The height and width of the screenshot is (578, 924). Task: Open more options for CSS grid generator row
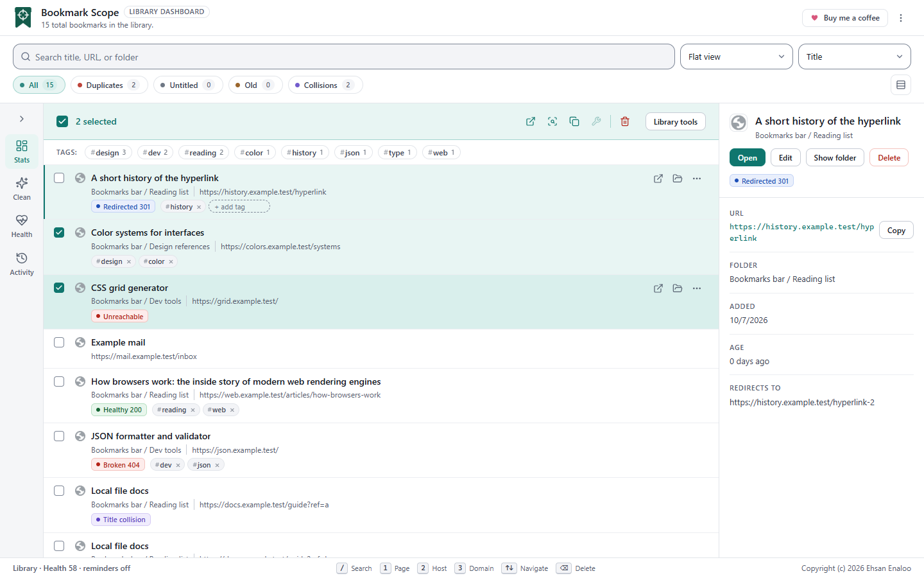[x=697, y=288]
